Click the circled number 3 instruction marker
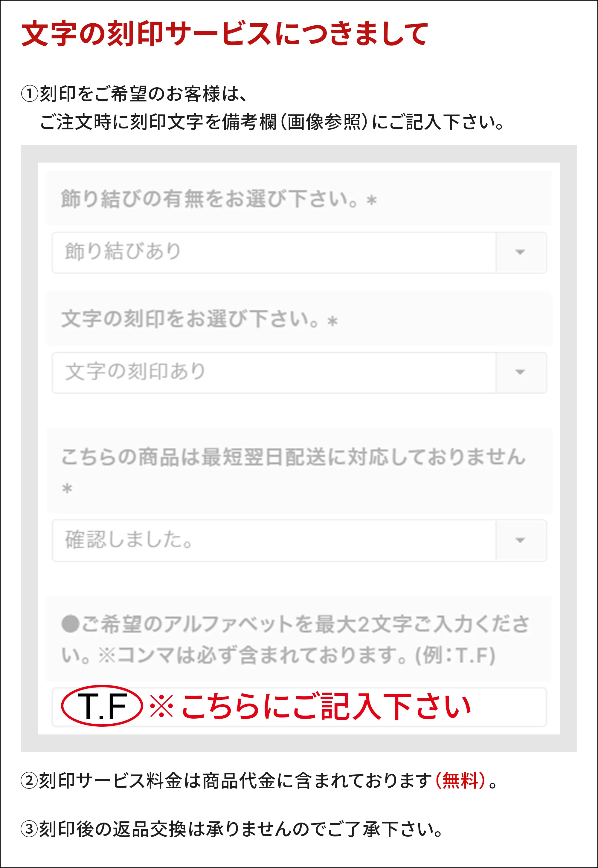 pyautogui.click(x=29, y=829)
